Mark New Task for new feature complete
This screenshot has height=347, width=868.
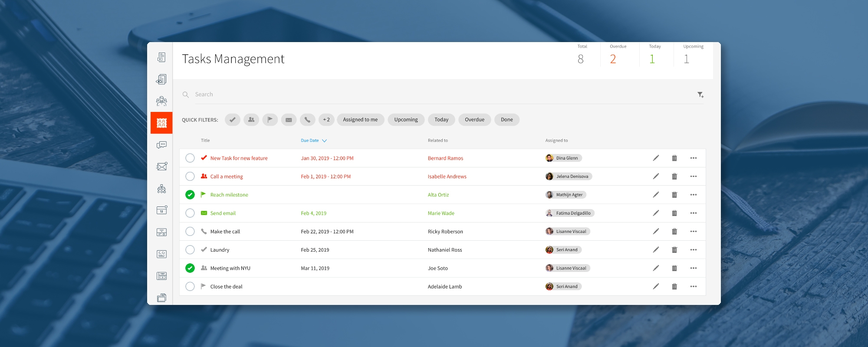[x=190, y=158]
